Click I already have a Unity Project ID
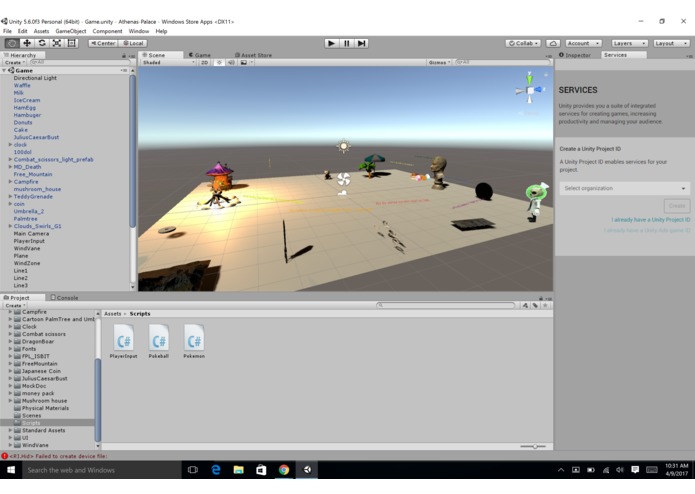 point(651,220)
